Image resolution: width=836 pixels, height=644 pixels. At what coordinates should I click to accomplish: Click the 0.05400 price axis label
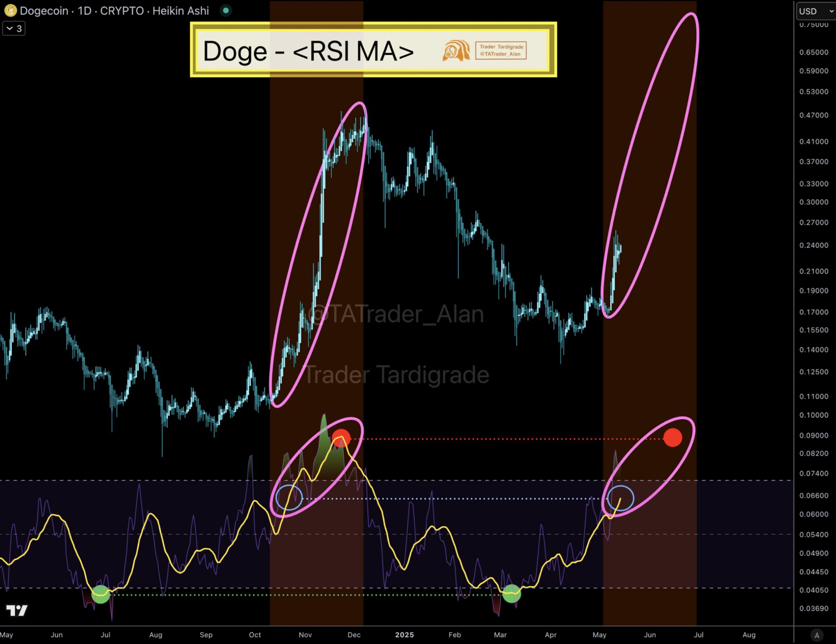814,535
